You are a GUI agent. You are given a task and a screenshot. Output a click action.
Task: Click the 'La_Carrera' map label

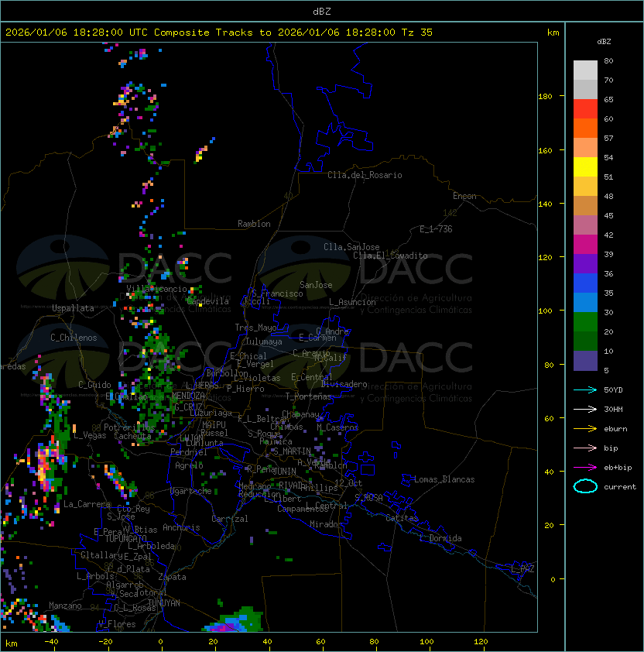87,504
